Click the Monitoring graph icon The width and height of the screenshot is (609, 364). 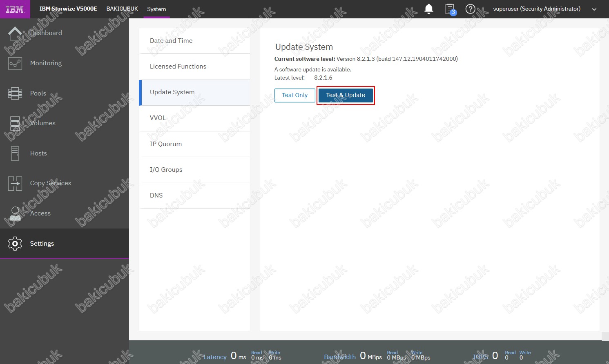[x=15, y=63]
